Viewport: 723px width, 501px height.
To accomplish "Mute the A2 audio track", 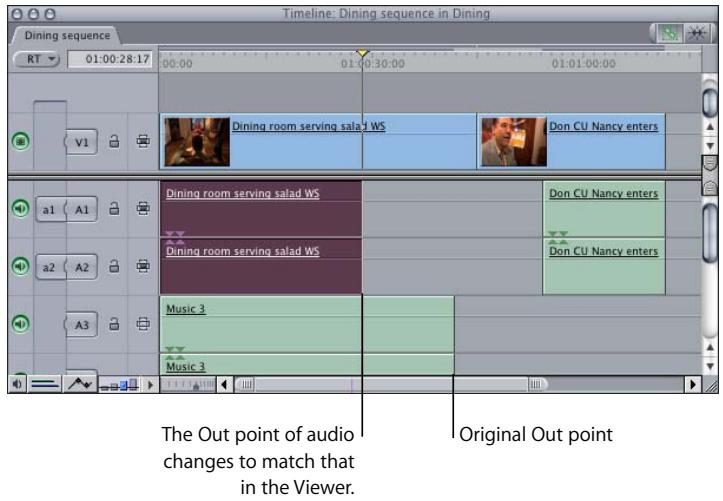I will (x=20, y=266).
